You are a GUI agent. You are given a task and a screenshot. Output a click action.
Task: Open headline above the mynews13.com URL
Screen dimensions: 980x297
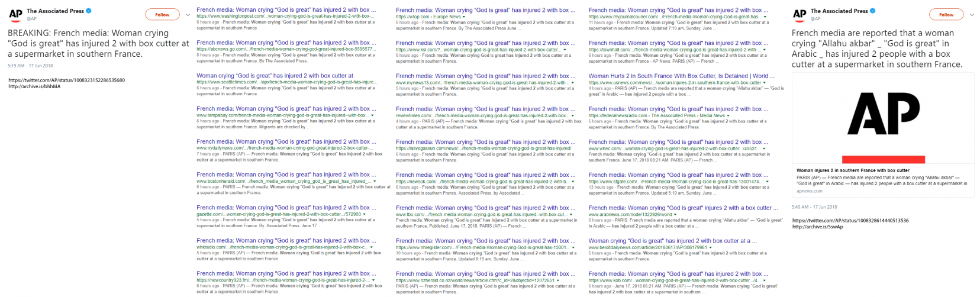click(485, 76)
